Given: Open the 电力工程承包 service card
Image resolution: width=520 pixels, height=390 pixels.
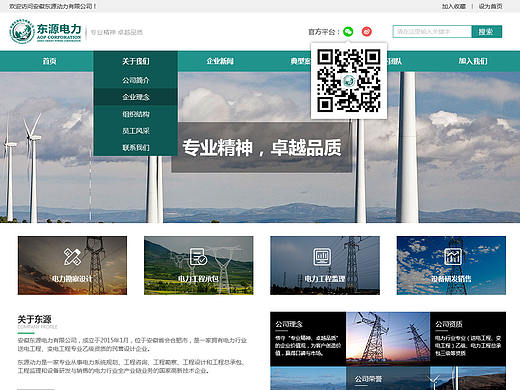Looking at the screenshot, I should pyautogui.click(x=199, y=265).
